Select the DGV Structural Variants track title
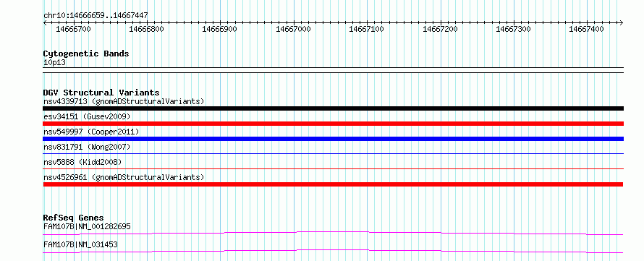The width and height of the screenshot is (644, 261). click(101, 93)
